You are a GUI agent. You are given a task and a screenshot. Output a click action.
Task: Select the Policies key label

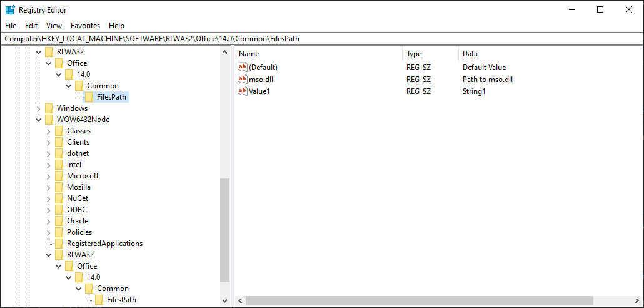point(79,232)
